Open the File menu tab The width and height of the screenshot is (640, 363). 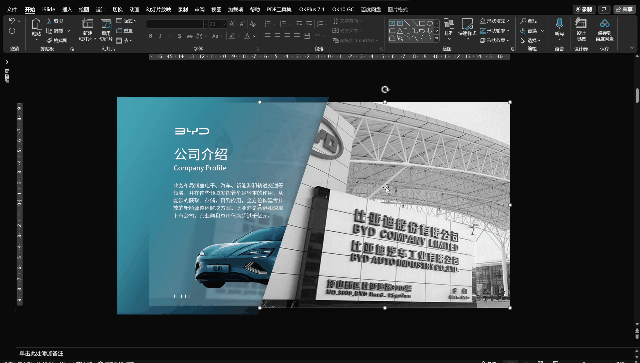[12, 9]
